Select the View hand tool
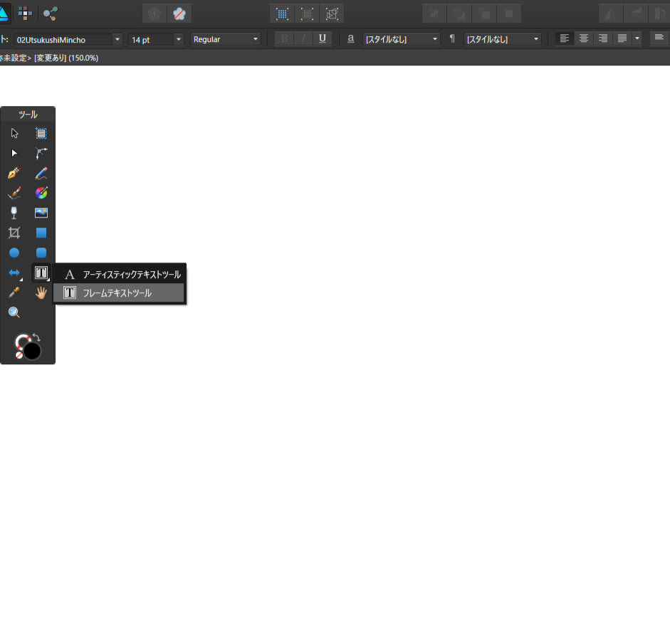The height and width of the screenshot is (644, 670). click(x=41, y=292)
